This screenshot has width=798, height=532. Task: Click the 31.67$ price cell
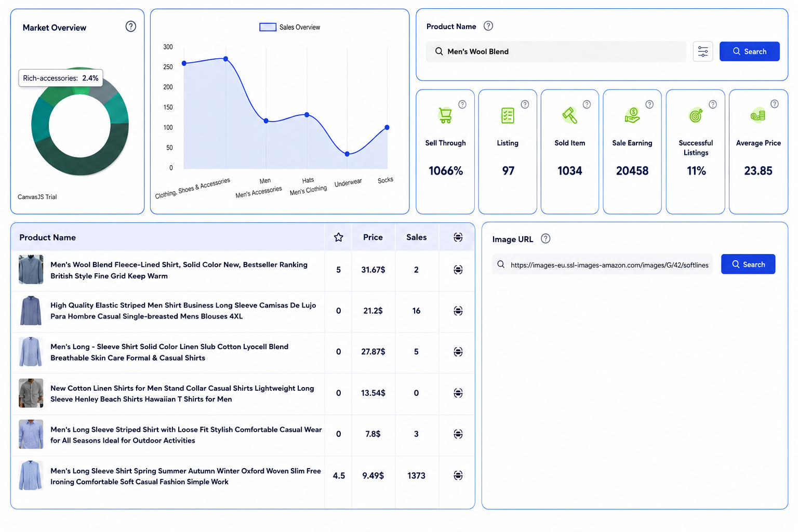tap(373, 270)
